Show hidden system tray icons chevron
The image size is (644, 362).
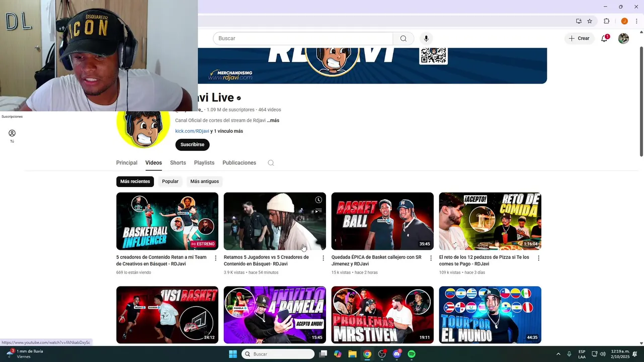point(558,354)
